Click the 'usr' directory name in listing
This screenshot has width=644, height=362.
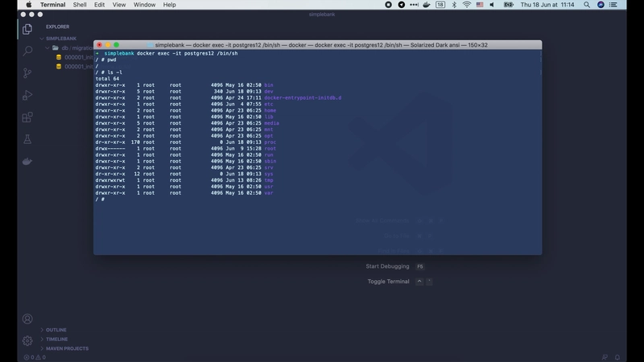(269, 187)
